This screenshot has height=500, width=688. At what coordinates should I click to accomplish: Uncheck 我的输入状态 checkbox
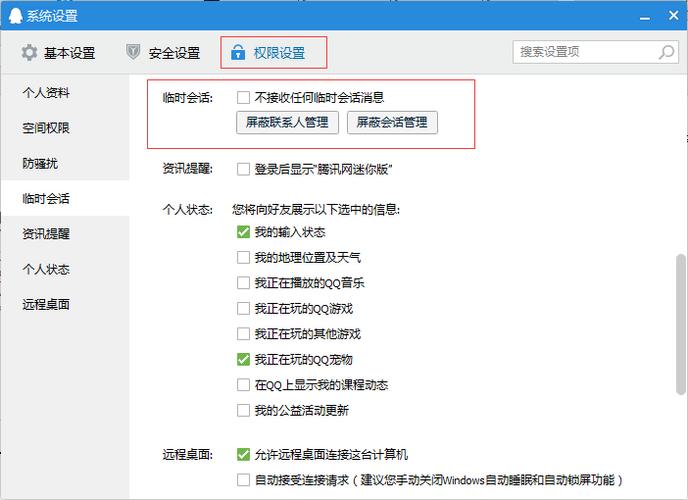[x=243, y=232]
